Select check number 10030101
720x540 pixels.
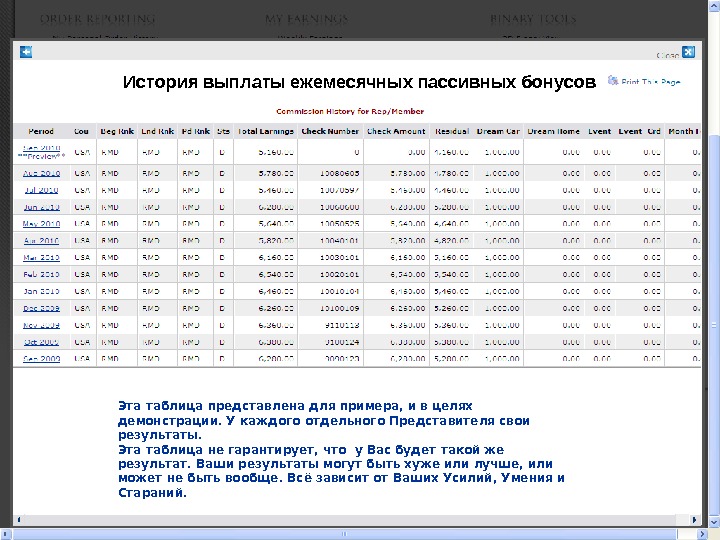(340, 258)
